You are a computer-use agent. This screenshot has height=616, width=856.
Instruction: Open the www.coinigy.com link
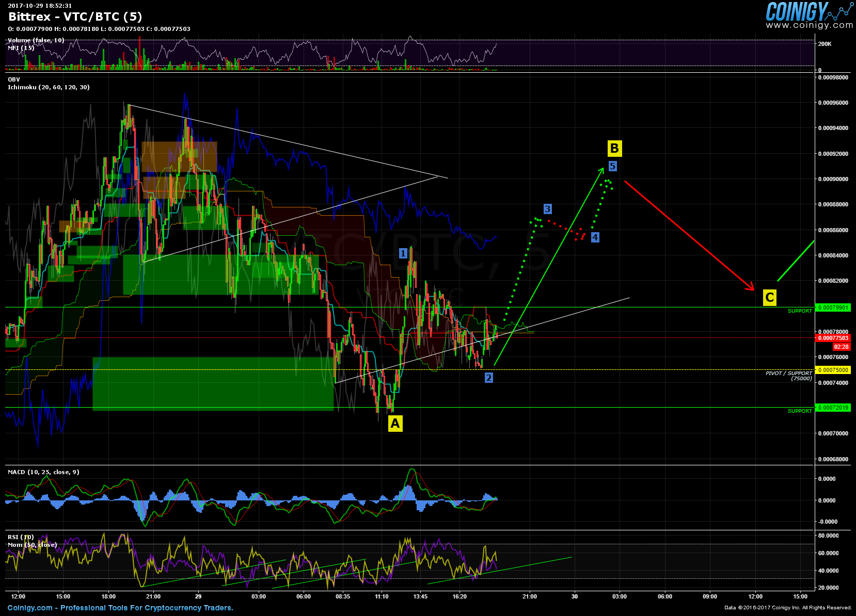tap(809, 25)
